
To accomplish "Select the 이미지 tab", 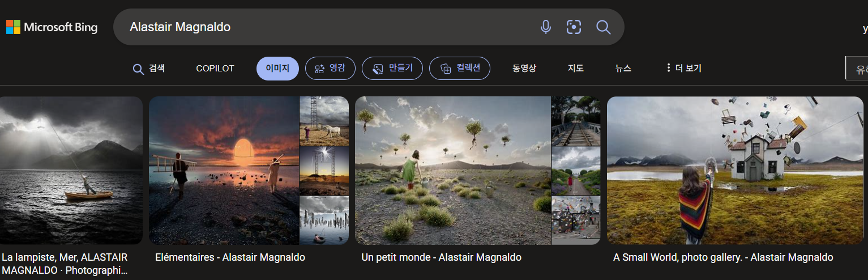I will 277,69.
